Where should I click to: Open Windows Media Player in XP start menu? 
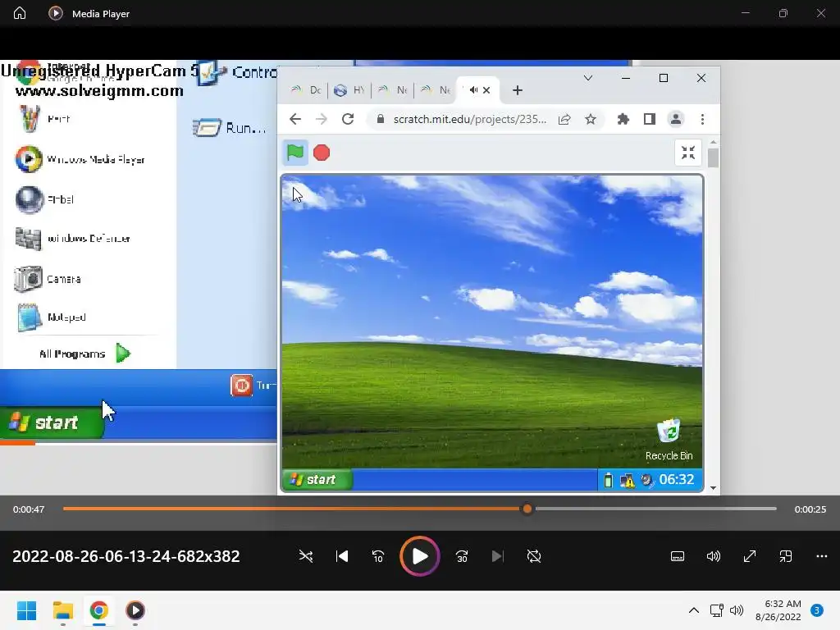coord(80,159)
